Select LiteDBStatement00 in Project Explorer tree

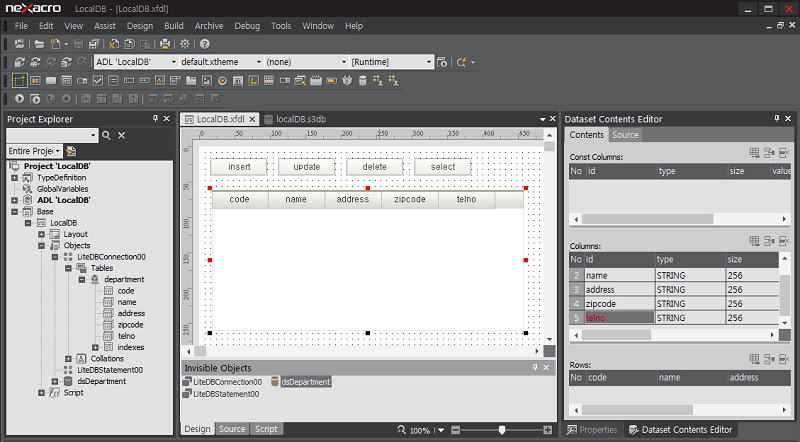click(110, 370)
